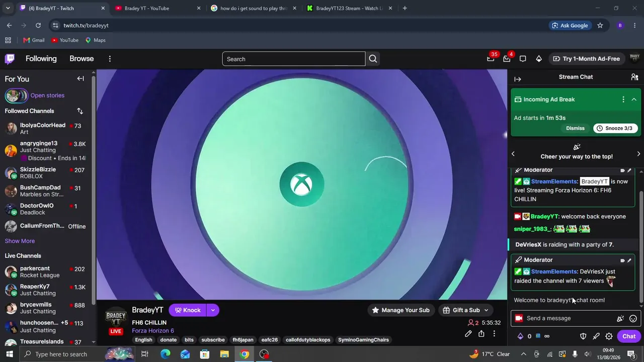The image size is (644, 362).
Task: Open more options under stream timer
Action: [494, 334]
